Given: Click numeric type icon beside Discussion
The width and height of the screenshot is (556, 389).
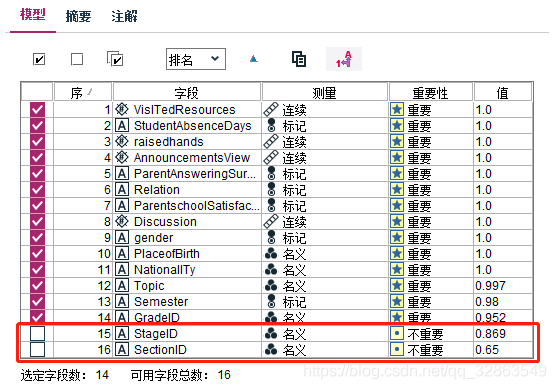Looking at the screenshot, I should [122, 221].
